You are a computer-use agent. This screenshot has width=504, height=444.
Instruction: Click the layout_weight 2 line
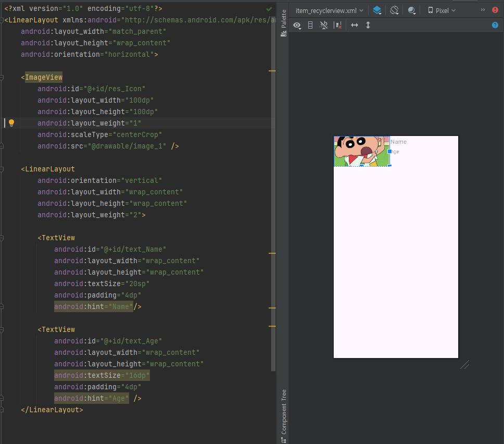point(91,215)
